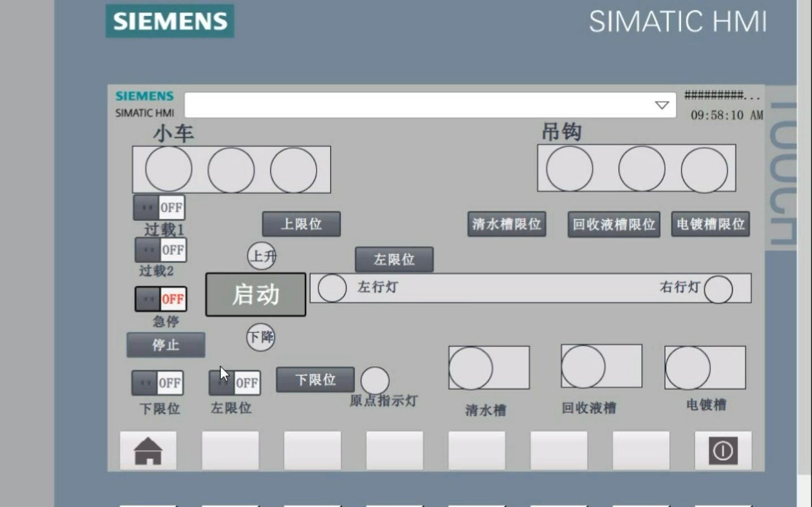
Task: Click the 启动 start button
Action: pyautogui.click(x=256, y=294)
